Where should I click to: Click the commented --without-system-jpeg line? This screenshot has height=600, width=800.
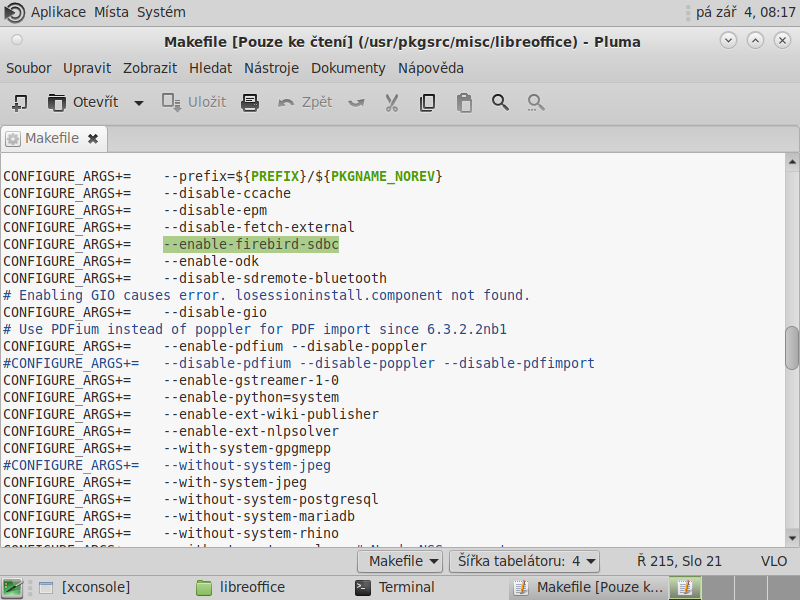click(167, 465)
